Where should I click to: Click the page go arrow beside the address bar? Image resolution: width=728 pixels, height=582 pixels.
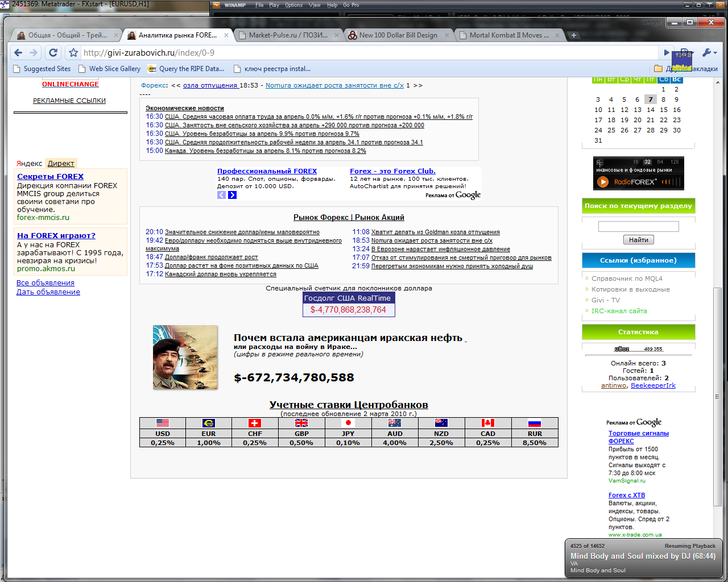coord(667,52)
